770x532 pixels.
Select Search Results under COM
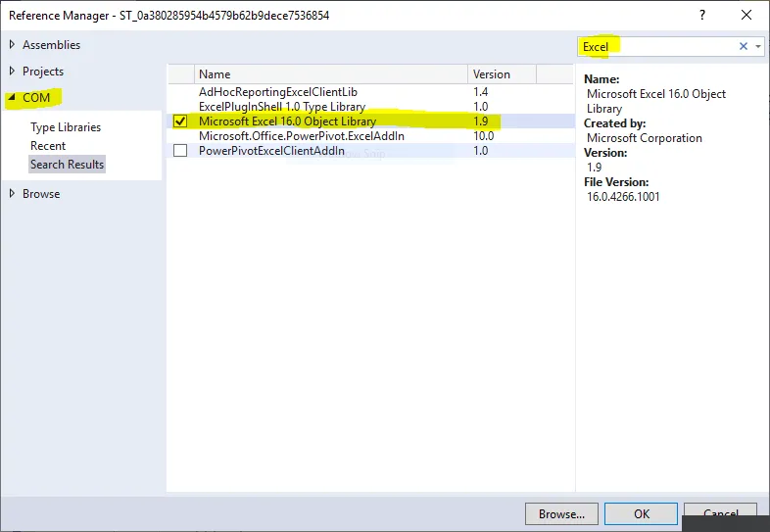[67, 164]
